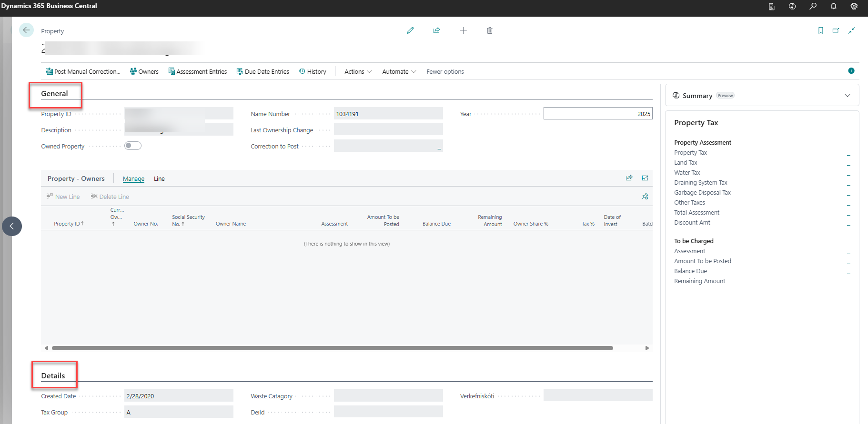Collapse the Details section header
Viewport: 868px width, 424px height.
[53, 375]
